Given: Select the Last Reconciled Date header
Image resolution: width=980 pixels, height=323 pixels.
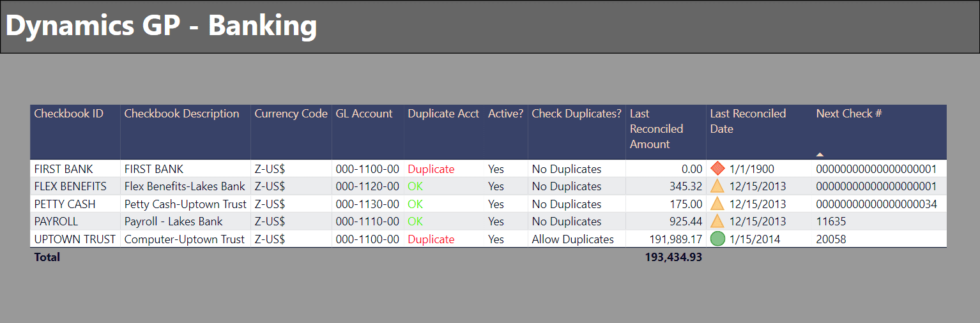Looking at the screenshot, I should tap(748, 121).
